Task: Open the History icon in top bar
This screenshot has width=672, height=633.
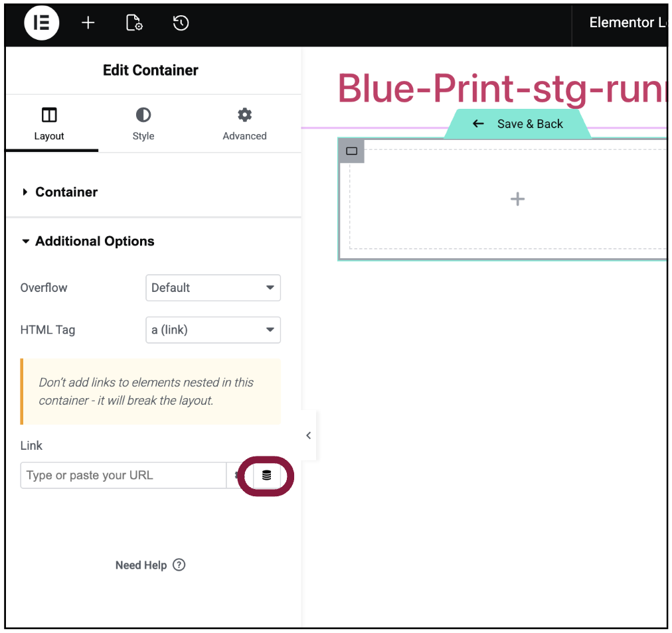Action: (x=181, y=23)
